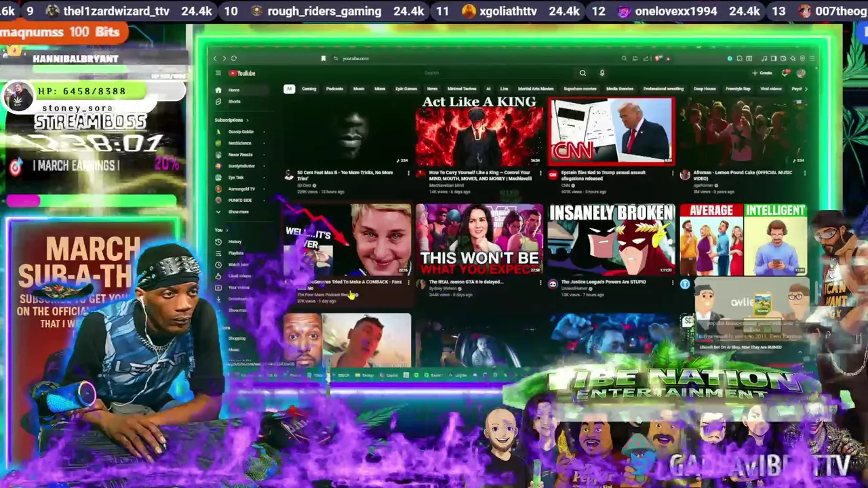Open YouTube notifications bell
The width and height of the screenshot is (868, 488).
pyautogui.click(x=786, y=73)
